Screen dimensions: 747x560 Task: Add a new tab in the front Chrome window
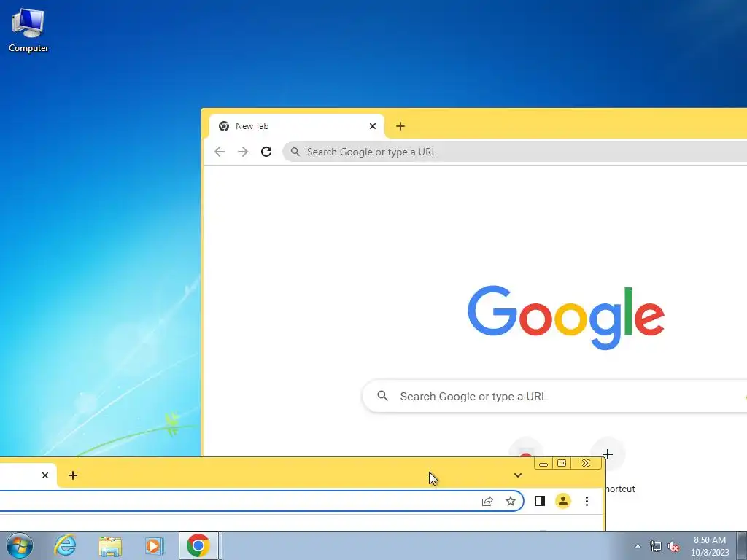pos(73,475)
